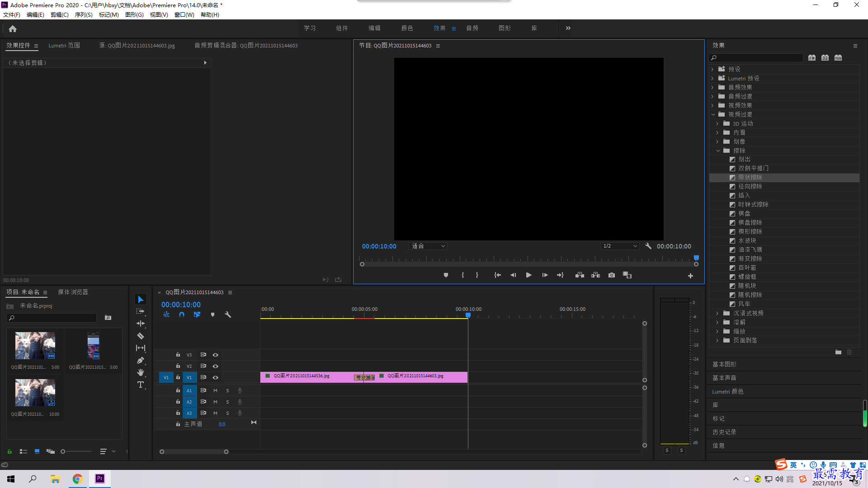This screenshot has height=488, width=868.
Task: Expand the 视频效果 folder
Action: tap(712, 105)
